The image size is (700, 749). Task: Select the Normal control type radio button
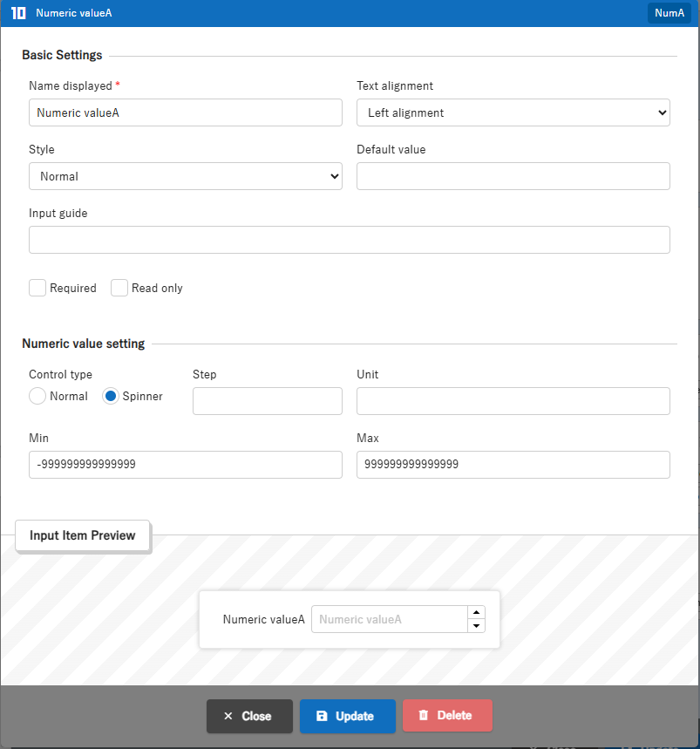(x=37, y=396)
